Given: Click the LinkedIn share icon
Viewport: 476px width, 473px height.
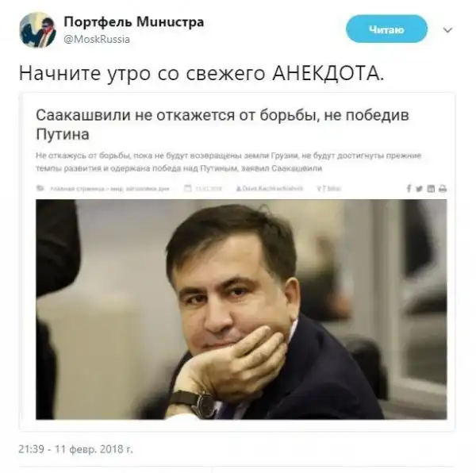Looking at the screenshot, I should pyautogui.click(x=431, y=189).
